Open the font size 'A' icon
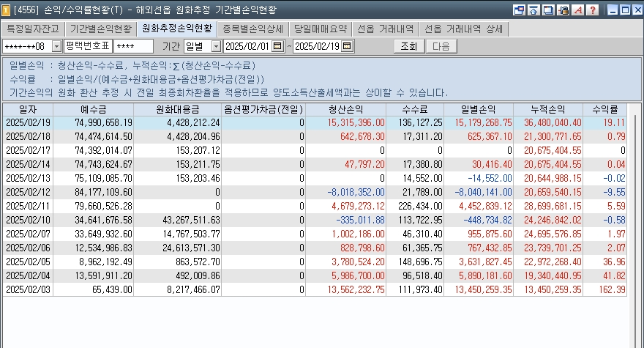The image size is (644, 348). [x=578, y=10]
